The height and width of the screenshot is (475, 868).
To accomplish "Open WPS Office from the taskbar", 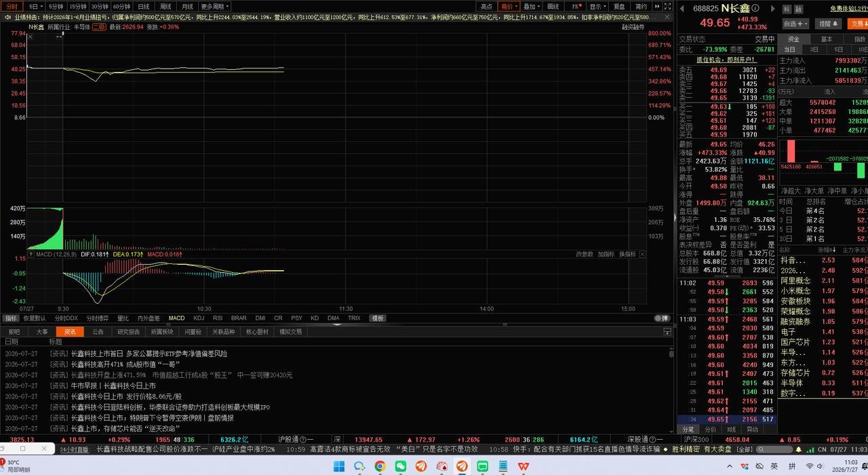I will pyautogui.click(x=524, y=466).
